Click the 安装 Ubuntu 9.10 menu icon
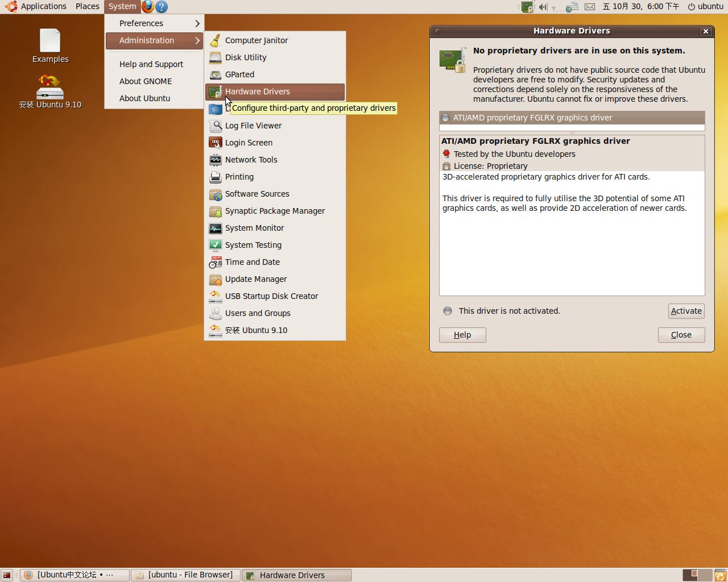728x582 pixels. pos(216,330)
